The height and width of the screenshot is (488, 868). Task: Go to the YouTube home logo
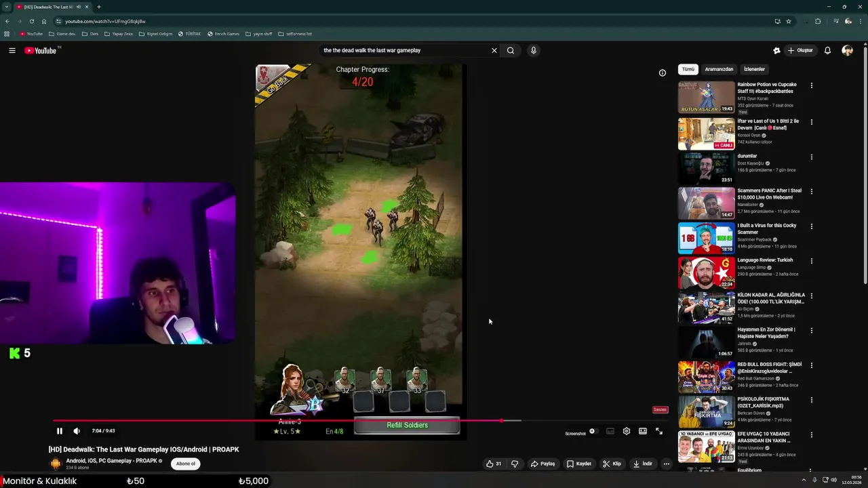point(42,50)
